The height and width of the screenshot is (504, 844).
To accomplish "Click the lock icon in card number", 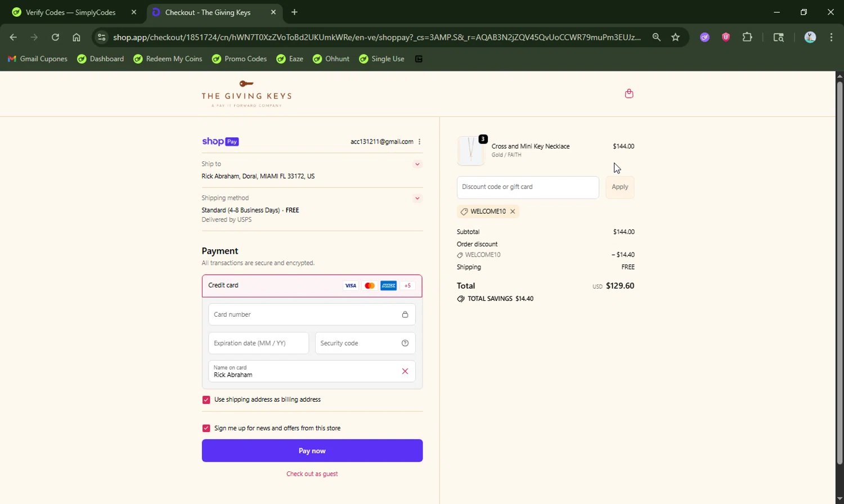I will coord(405,314).
